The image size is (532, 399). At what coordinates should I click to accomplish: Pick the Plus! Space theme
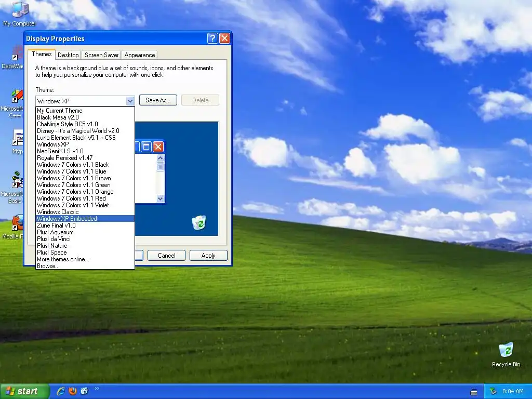[x=85, y=253]
